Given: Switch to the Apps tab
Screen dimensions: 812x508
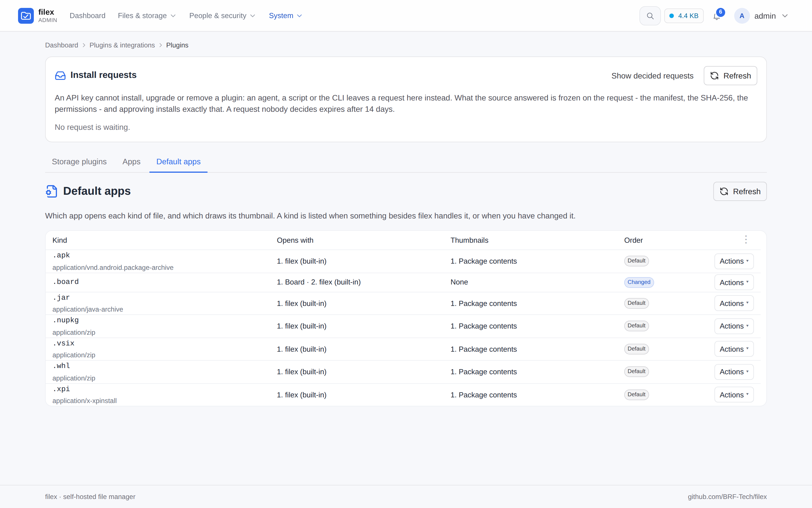Looking at the screenshot, I should click(132, 162).
